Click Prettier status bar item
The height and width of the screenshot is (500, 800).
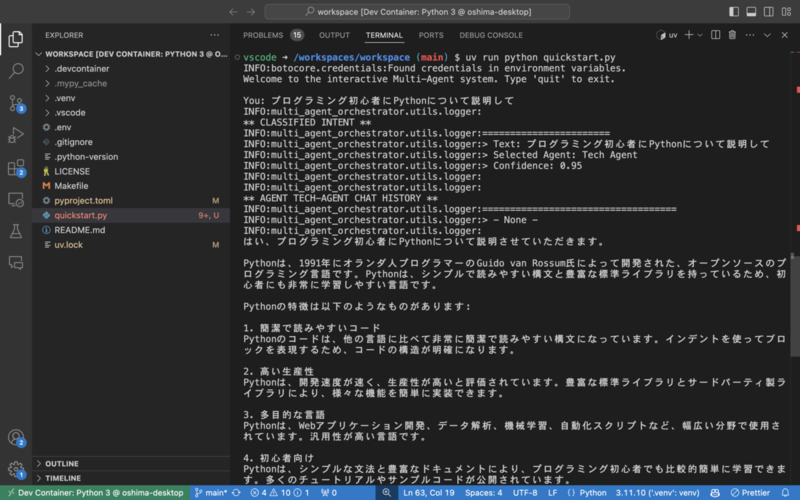point(750,493)
